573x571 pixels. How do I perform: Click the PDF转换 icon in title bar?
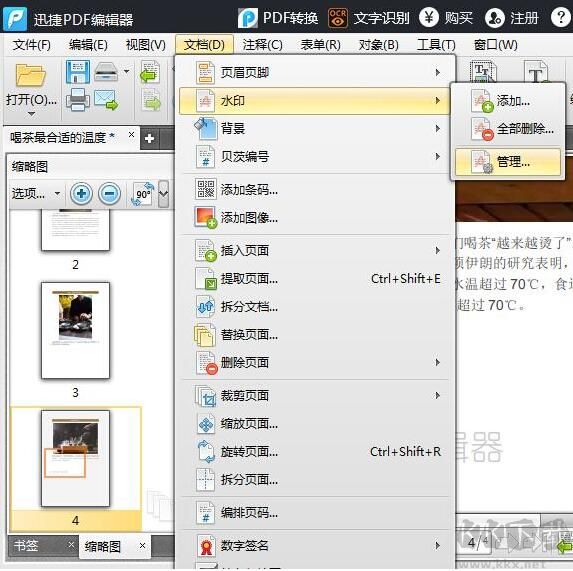[248, 18]
